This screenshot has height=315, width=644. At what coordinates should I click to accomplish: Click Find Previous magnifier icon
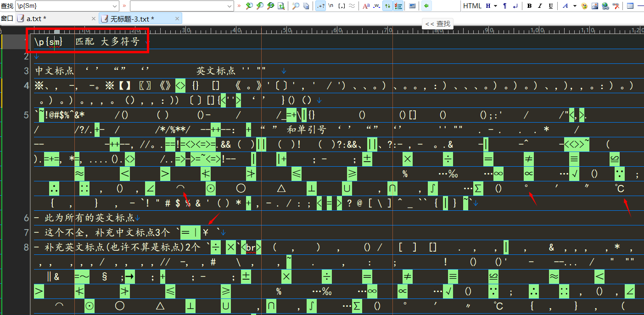pos(260,6)
